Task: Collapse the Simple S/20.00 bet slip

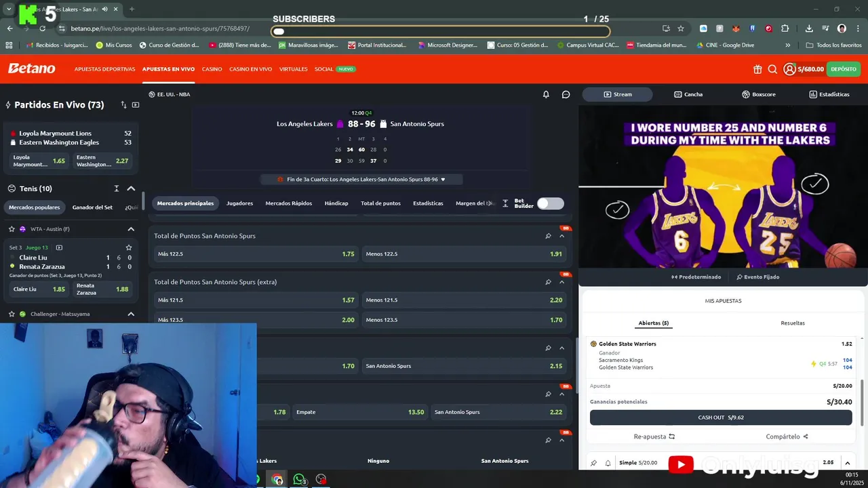Action: click(847, 463)
